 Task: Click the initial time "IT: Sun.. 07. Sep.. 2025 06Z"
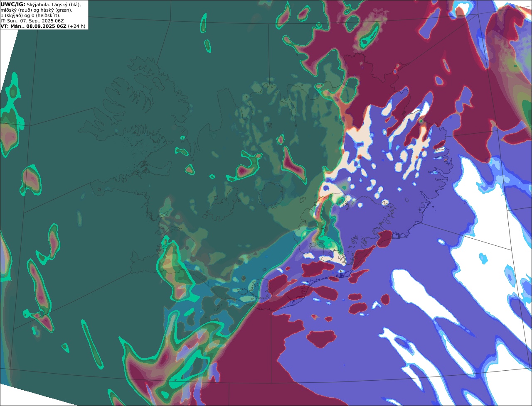(x=32, y=21)
